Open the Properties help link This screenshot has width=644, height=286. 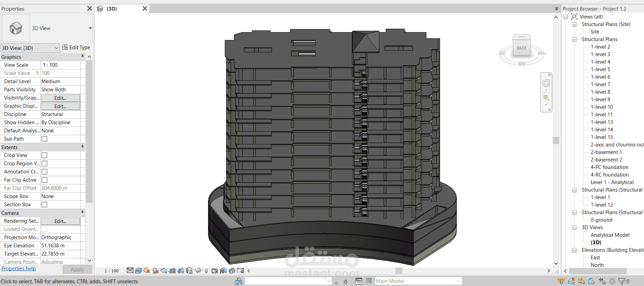pos(18,269)
